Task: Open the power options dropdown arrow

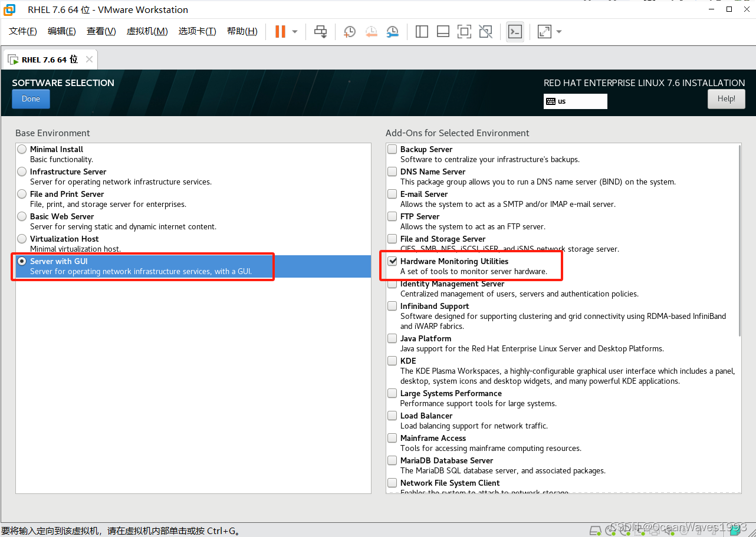Action: tap(295, 32)
